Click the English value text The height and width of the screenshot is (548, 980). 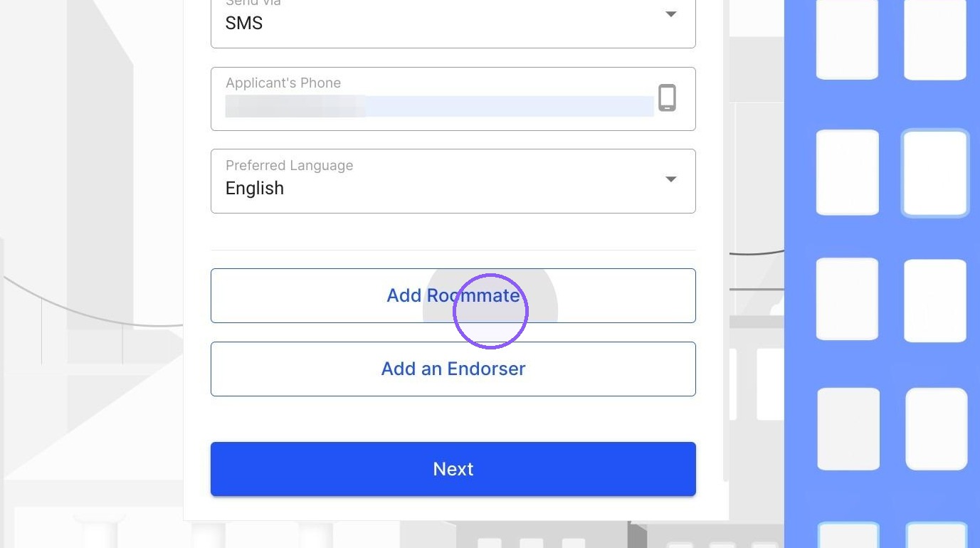point(255,188)
